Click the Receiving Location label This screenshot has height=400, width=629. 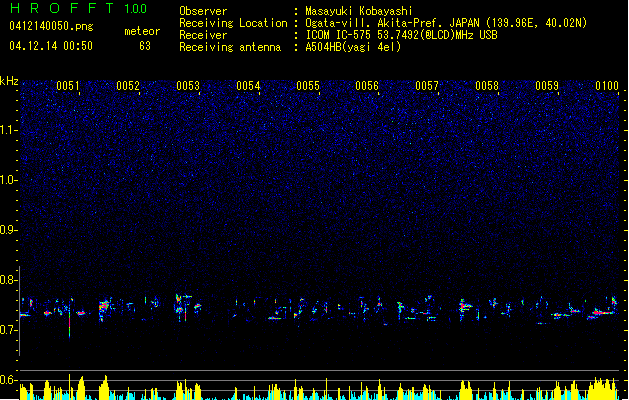[233, 23]
